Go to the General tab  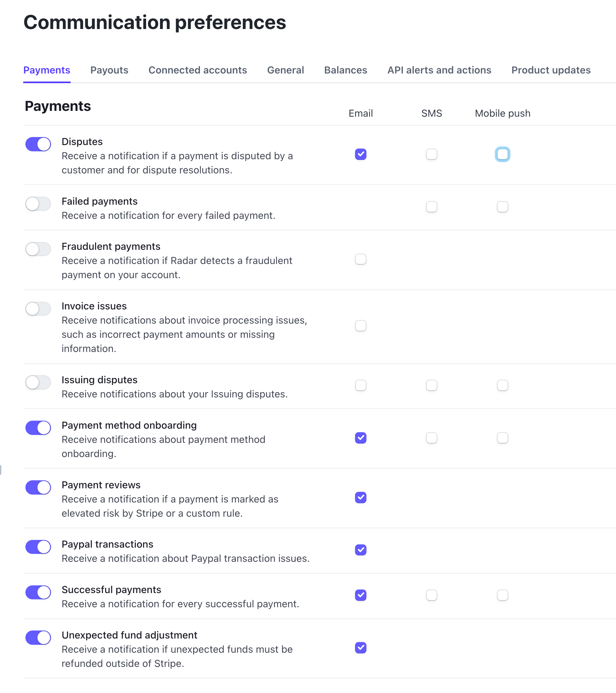(x=285, y=70)
